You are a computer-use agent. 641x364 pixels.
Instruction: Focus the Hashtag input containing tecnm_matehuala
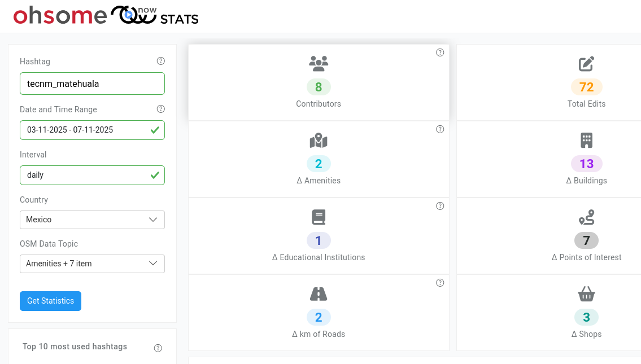pos(92,84)
